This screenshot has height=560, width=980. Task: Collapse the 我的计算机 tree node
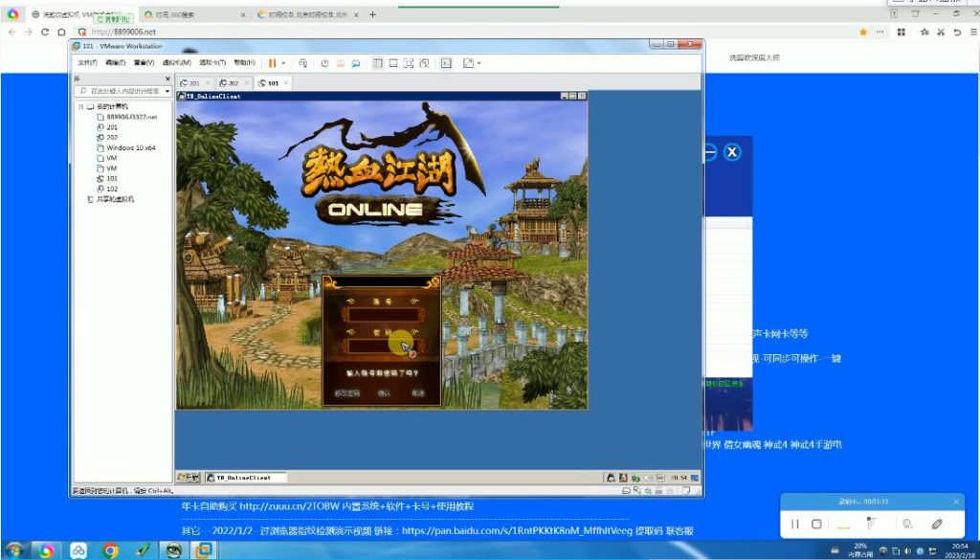coord(80,107)
